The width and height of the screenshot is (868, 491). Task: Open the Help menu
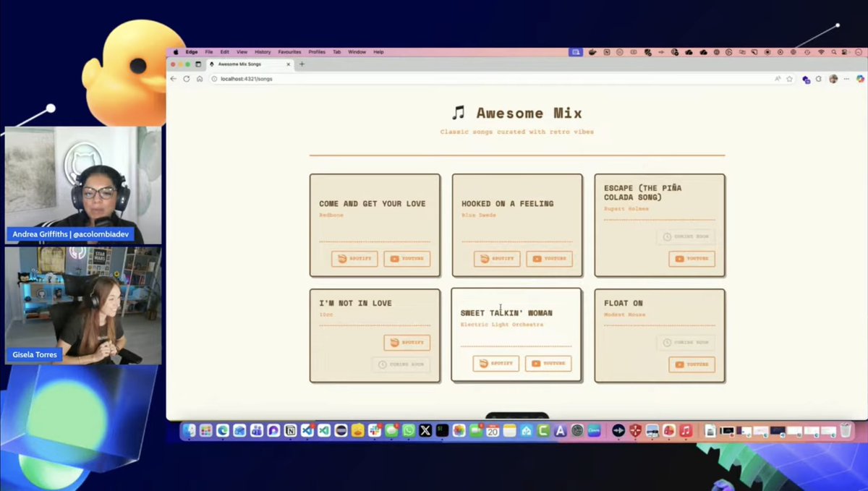click(x=378, y=52)
